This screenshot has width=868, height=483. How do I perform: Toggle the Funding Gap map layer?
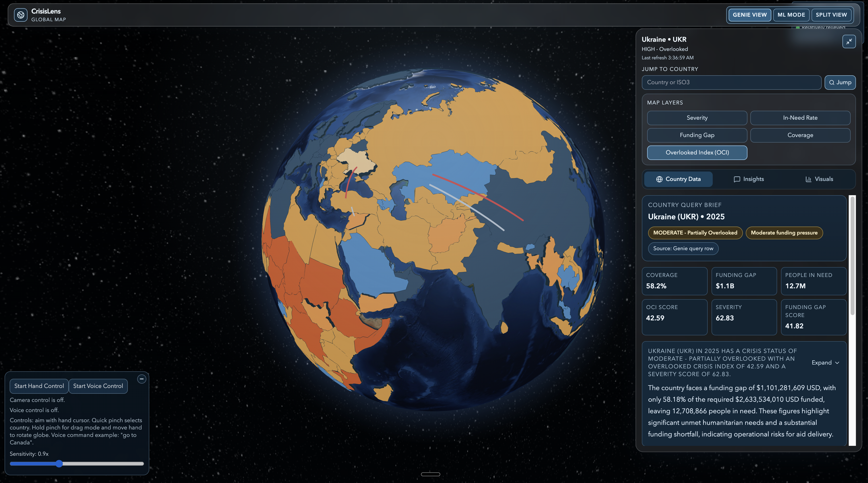(697, 135)
